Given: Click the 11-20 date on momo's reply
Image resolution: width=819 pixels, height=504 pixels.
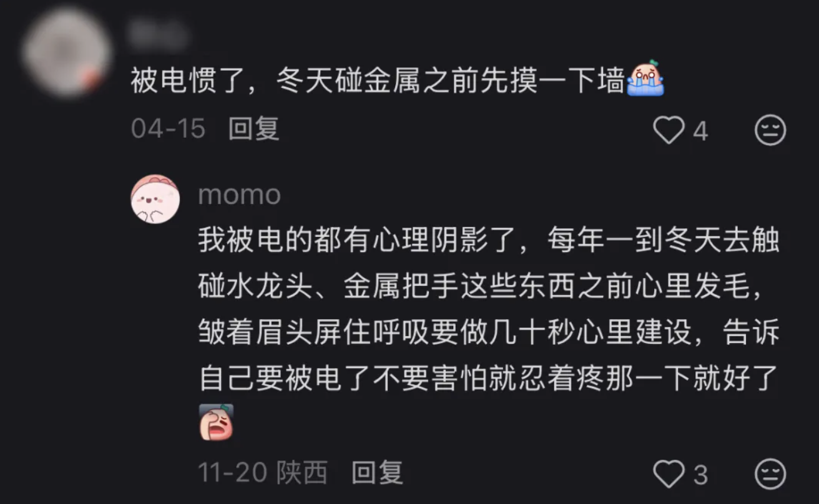Looking at the screenshot, I should (x=232, y=473).
